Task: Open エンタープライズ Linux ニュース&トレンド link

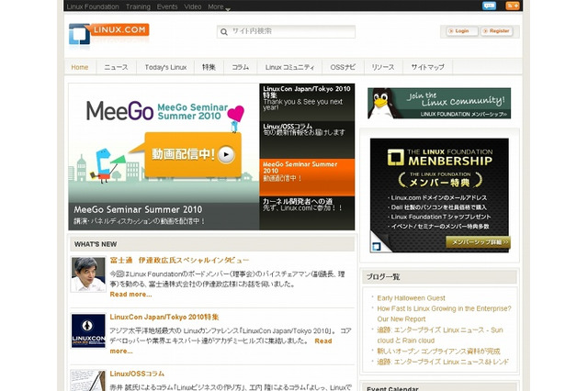Action: pyautogui.click(x=443, y=362)
